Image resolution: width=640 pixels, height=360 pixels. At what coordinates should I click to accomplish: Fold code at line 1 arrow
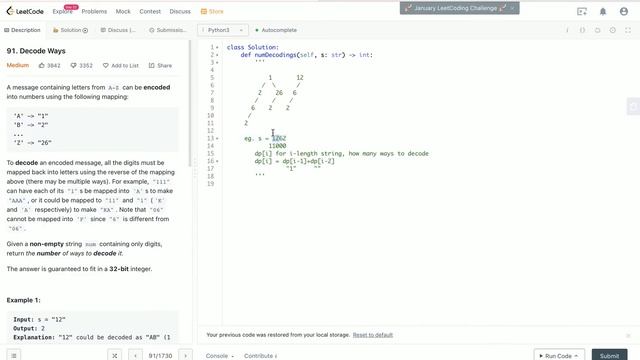pyautogui.click(x=217, y=47)
